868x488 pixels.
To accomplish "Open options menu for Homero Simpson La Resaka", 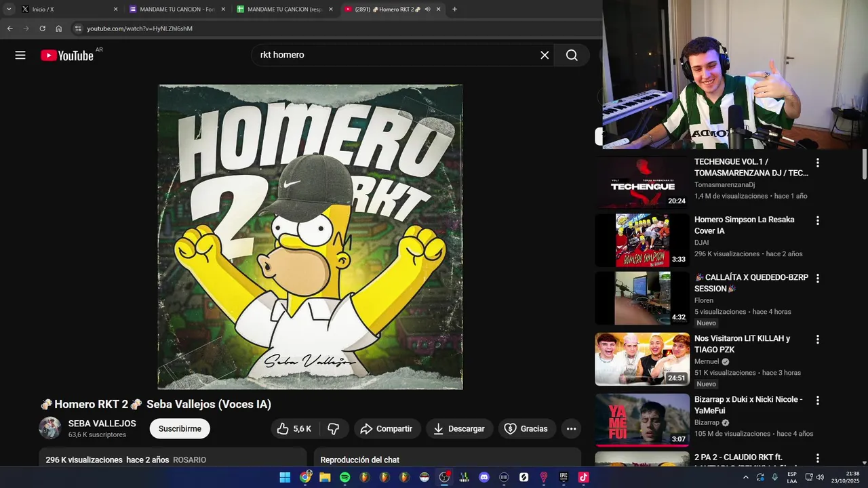I will [817, 220].
